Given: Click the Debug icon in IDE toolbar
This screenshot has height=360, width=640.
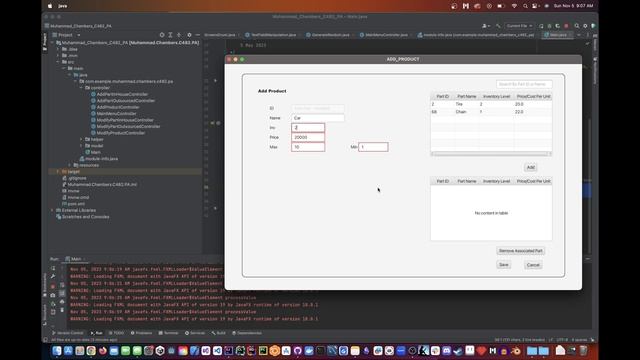Looking at the screenshot, I should click(549, 26).
